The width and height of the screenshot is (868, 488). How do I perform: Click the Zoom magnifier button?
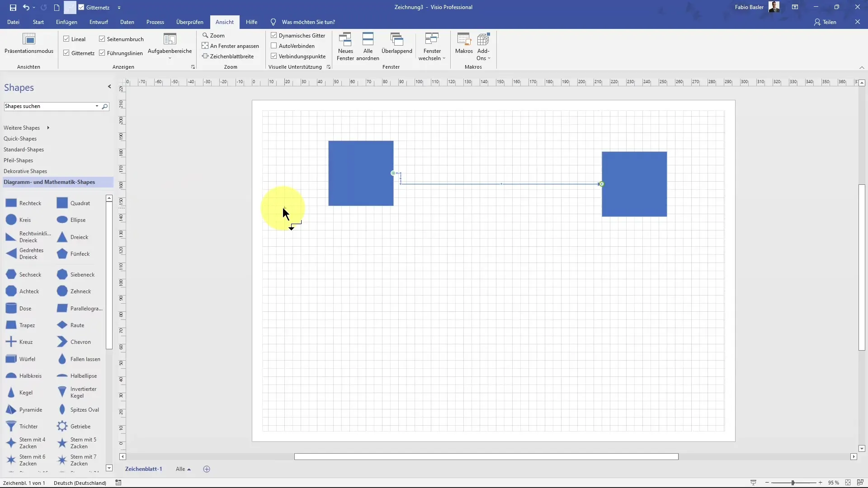point(213,35)
